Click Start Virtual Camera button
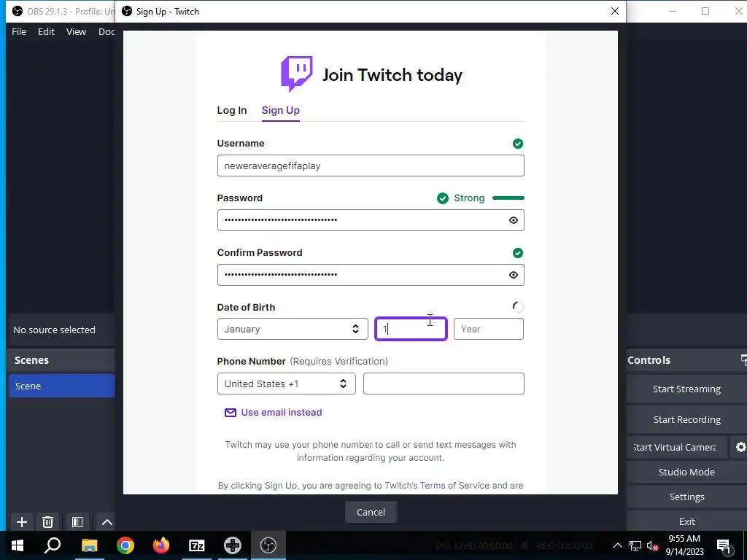747x560 pixels. click(x=676, y=447)
